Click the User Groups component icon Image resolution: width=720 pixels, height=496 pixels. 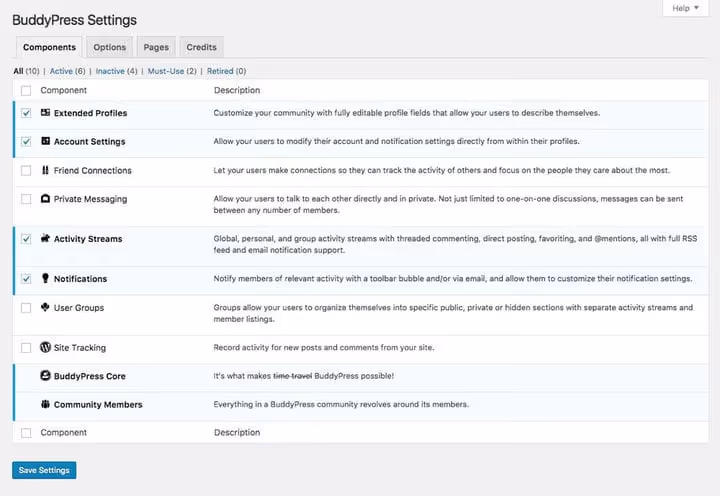45,307
